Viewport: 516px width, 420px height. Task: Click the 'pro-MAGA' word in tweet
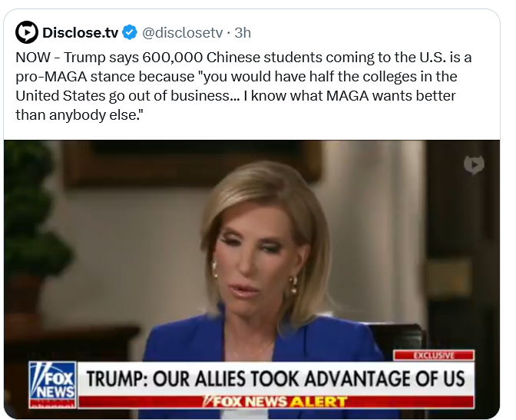click(x=51, y=77)
